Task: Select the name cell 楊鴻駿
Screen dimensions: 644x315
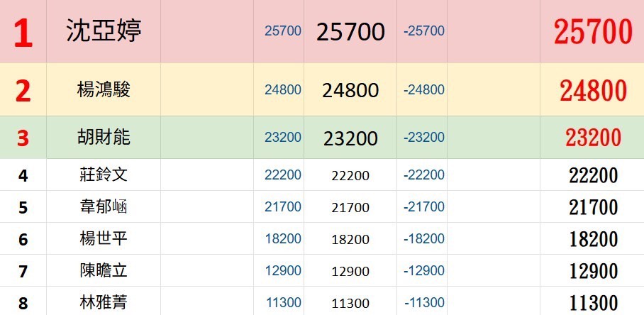Action: (104, 90)
